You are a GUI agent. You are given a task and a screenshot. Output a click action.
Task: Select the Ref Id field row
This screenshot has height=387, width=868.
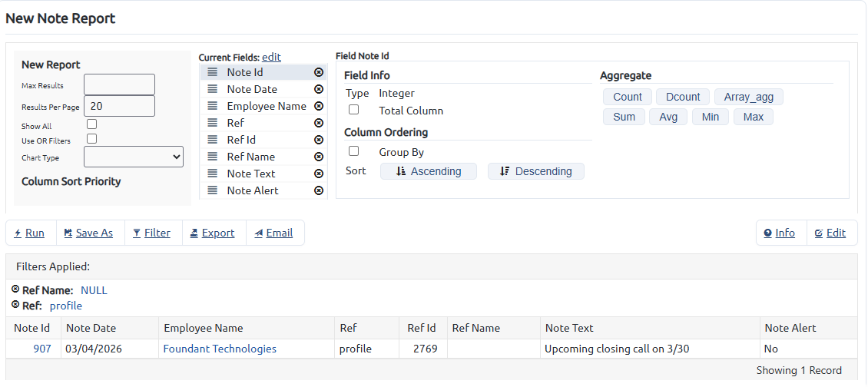pos(263,140)
